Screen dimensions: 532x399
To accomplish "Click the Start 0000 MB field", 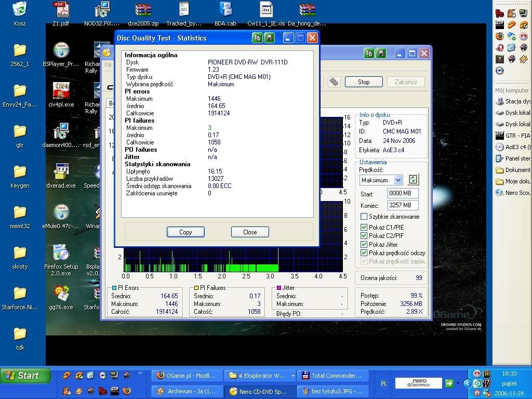I will (x=403, y=193).
